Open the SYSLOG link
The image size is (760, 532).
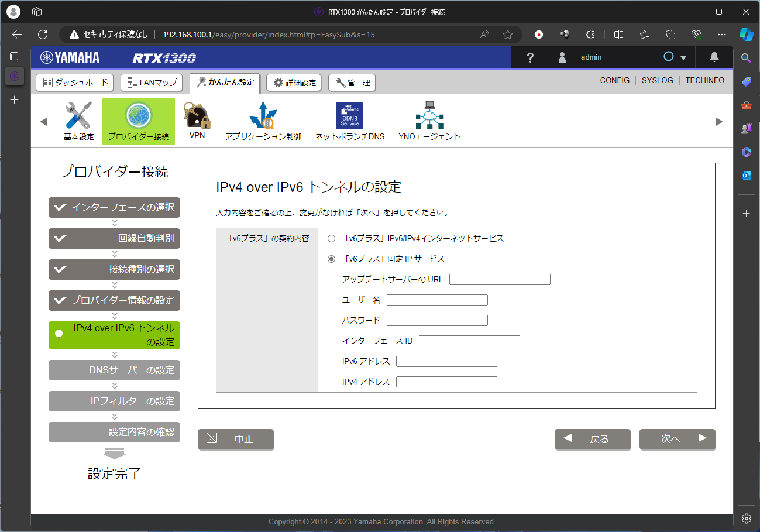[657, 80]
